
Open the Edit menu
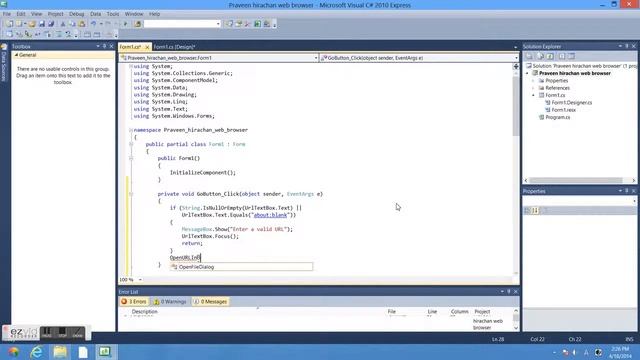[21, 14]
